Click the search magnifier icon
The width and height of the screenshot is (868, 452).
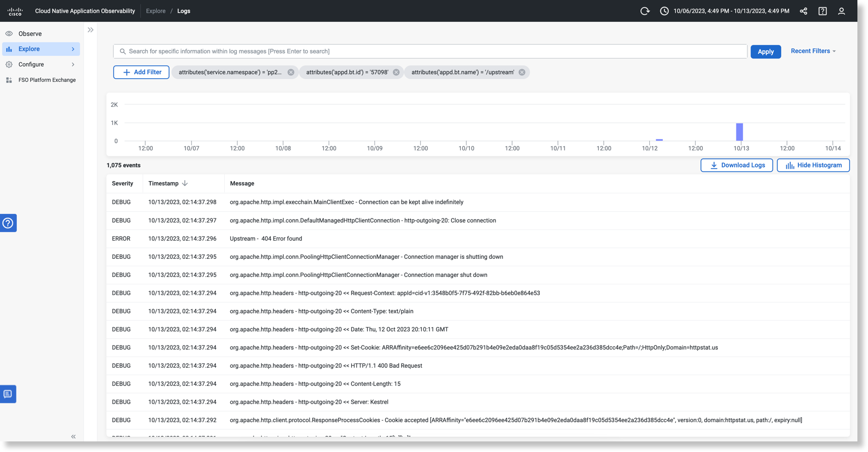(122, 51)
